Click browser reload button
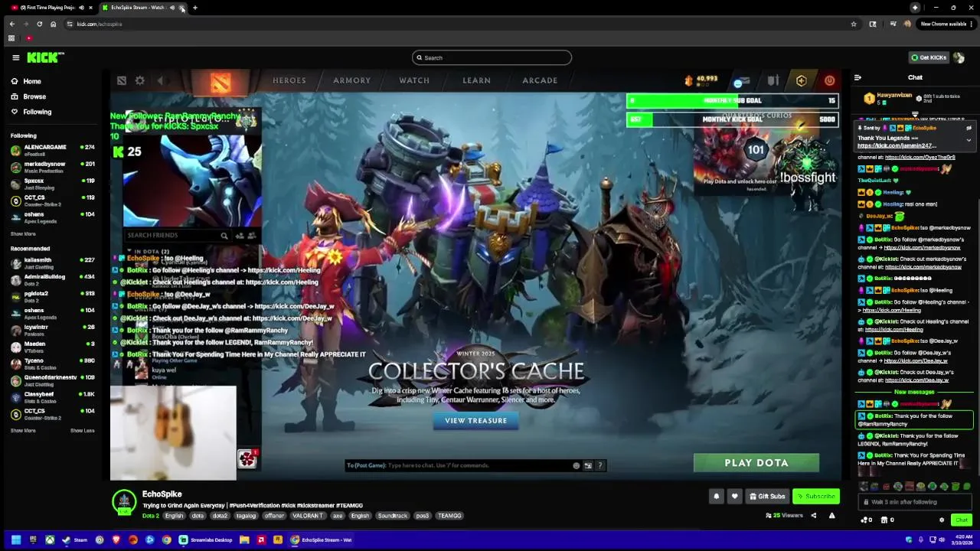The width and height of the screenshot is (980, 551). click(39, 24)
